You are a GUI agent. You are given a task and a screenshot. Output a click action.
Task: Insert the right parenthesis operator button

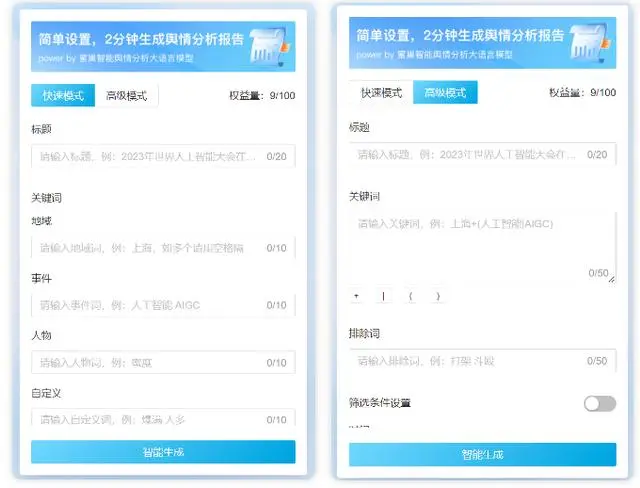[x=437, y=296]
